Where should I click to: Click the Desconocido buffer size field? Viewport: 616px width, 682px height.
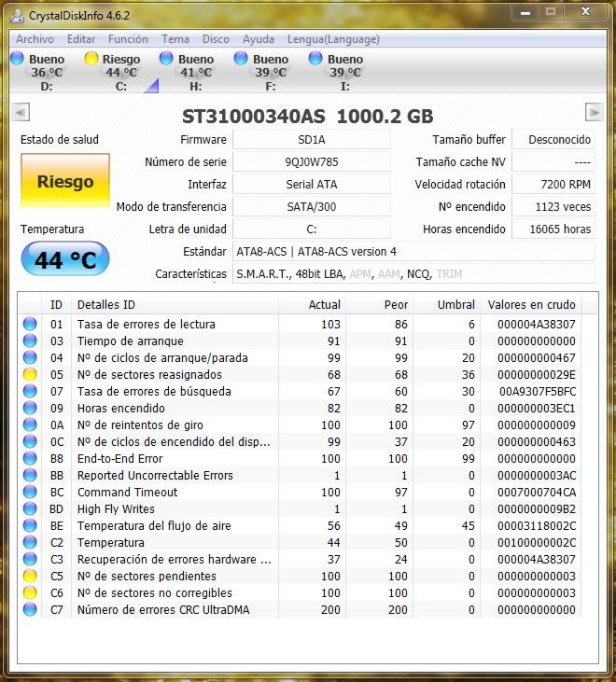(x=553, y=140)
